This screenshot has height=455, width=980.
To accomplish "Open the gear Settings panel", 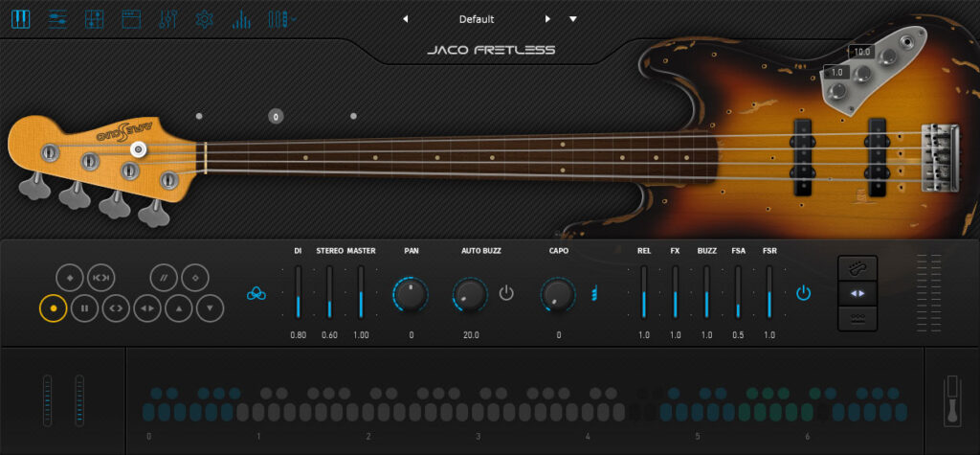I will pyautogui.click(x=205, y=19).
